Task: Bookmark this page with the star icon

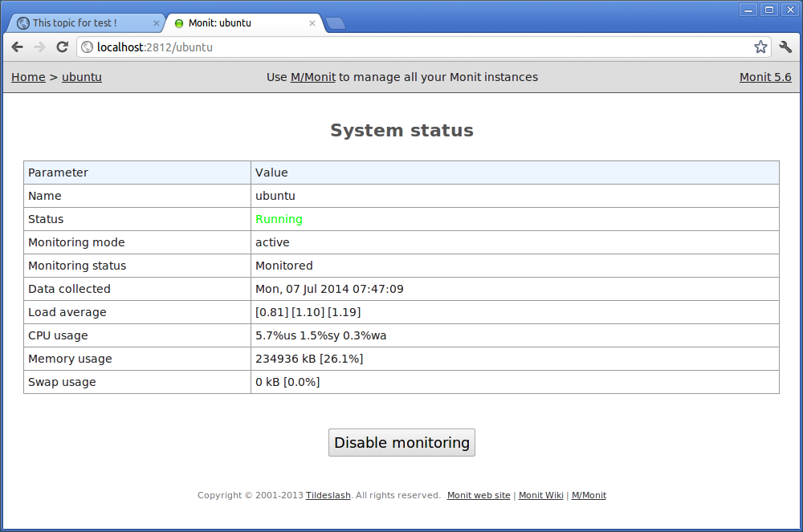Action: tap(760, 47)
